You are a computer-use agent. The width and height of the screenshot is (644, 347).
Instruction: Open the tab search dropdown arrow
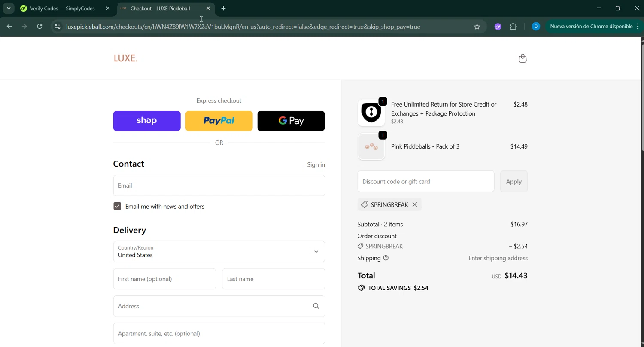tap(9, 9)
